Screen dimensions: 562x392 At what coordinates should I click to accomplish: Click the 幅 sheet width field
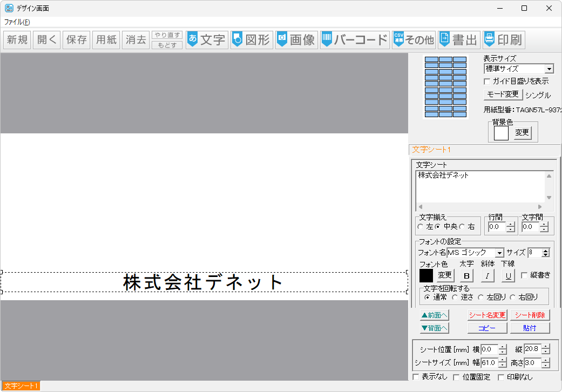click(x=490, y=363)
